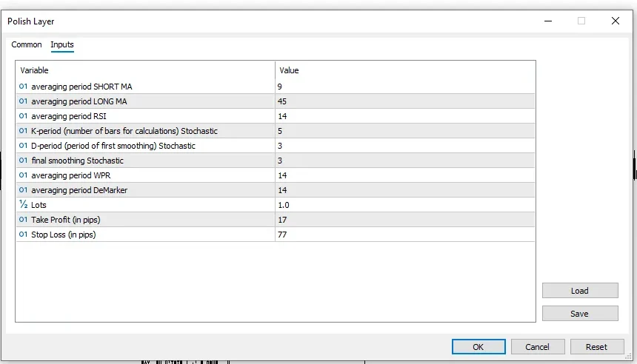The height and width of the screenshot is (364, 637).
Task: Select the K-period Stochastic label
Action: pos(124,131)
